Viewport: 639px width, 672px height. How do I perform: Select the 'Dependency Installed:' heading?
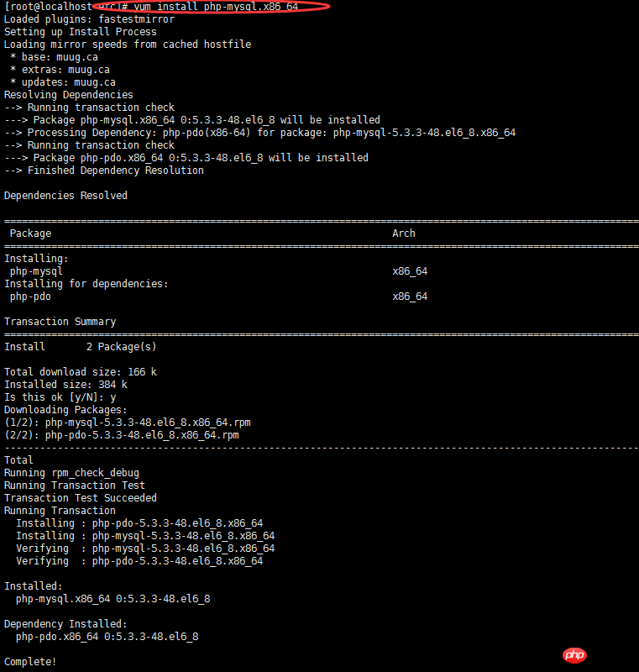point(65,624)
